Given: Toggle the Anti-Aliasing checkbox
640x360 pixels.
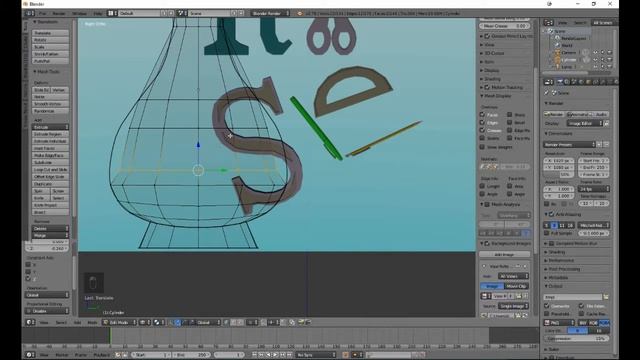Looking at the screenshot, I should [x=551, y=214].
